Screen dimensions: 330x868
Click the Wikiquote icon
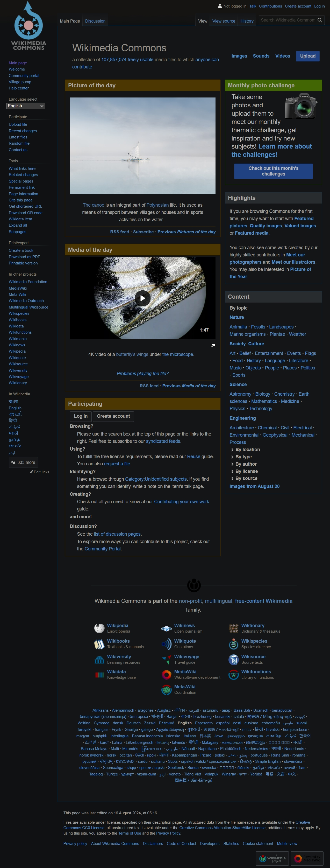tap(166, 644)
